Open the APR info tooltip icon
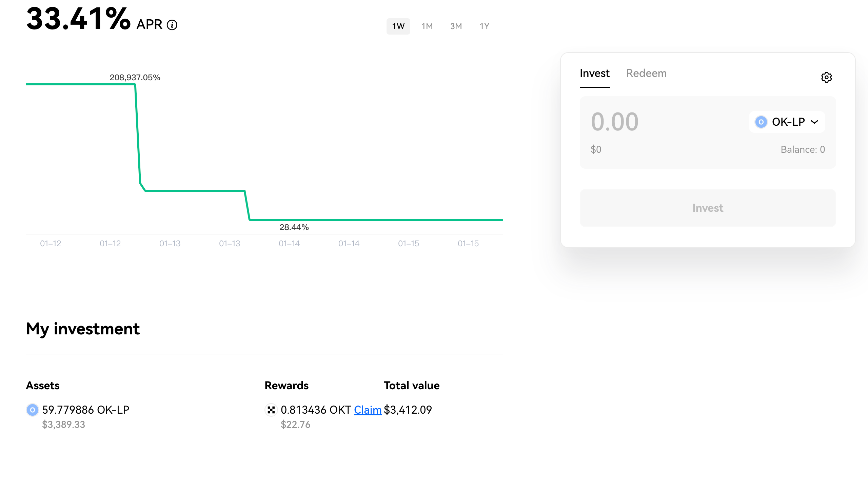Screen dimensions: 868x477 tap(172, 25)
